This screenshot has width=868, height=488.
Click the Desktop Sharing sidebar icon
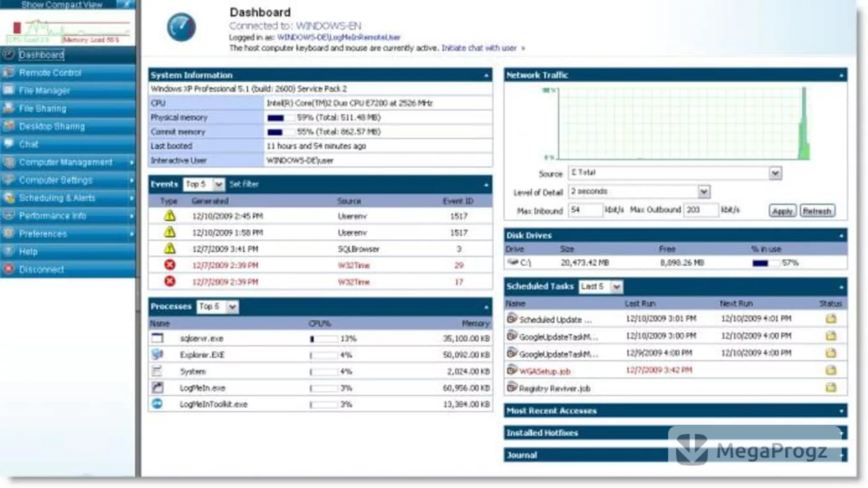click(9, 126)
